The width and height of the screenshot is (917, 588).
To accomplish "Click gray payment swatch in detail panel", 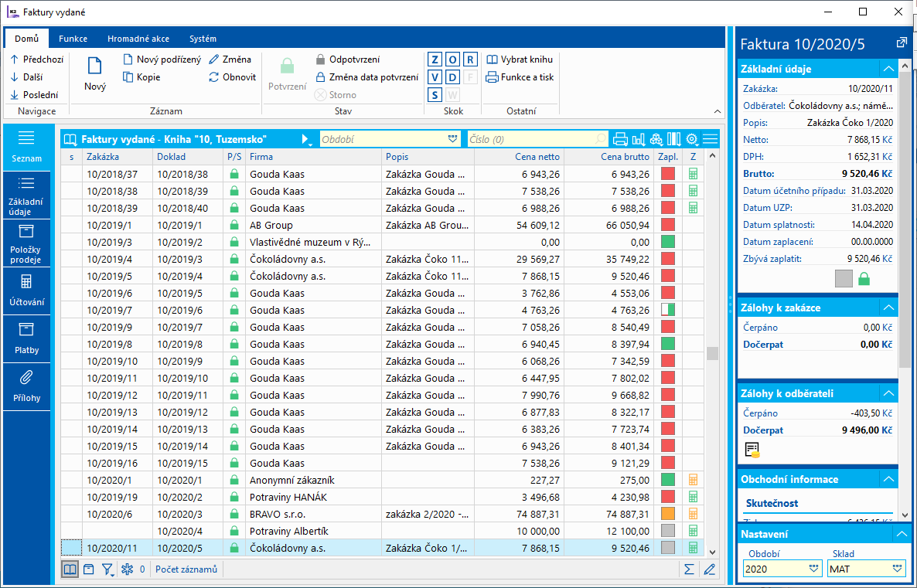I will (x=844, y=279).
